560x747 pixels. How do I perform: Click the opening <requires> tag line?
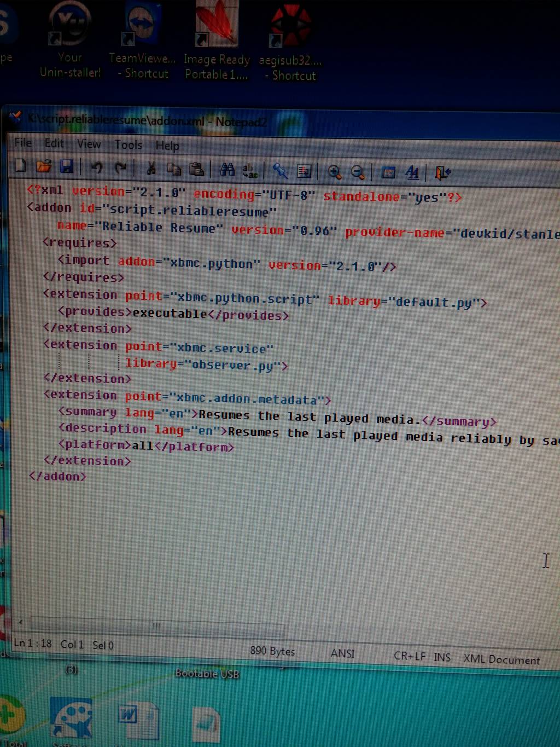point(79,242)
